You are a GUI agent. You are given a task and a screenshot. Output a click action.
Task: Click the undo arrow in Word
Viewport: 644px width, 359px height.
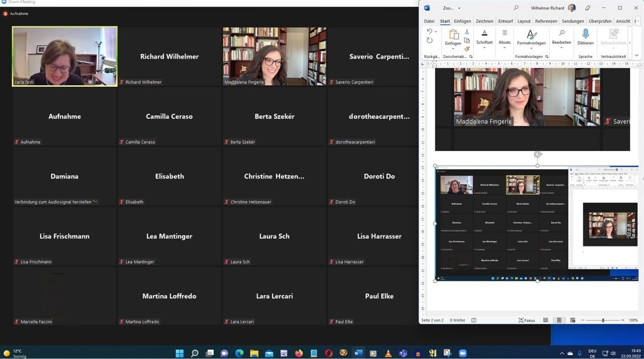pos(430,32)
